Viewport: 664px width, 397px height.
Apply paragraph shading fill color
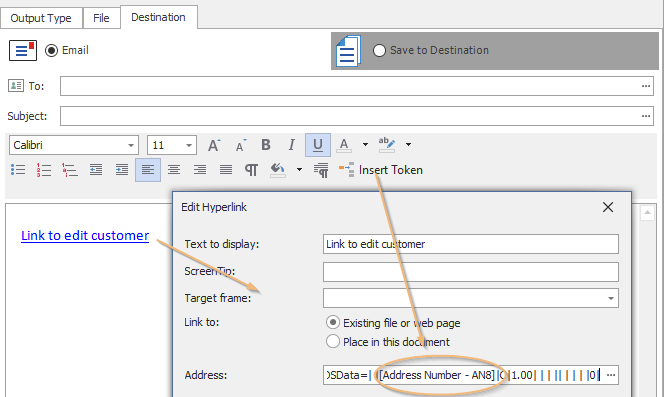tap(278, 170)
